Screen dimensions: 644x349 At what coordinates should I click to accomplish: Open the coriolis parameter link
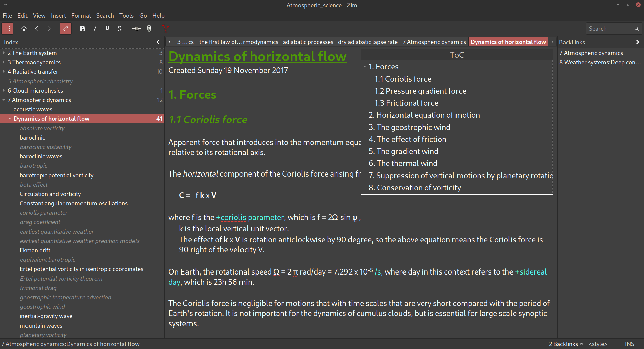click(250, 217)
